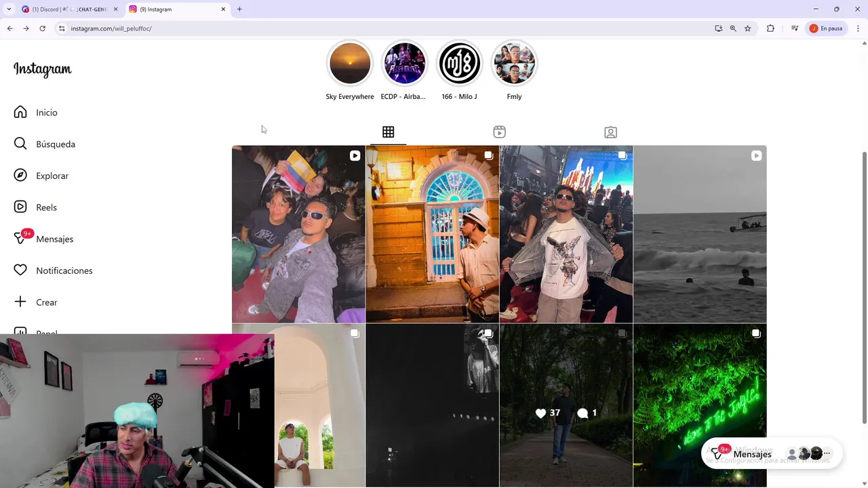Screen dimensions: 868x488
Task: View site information icon in address bar
Action: [62, 28]
